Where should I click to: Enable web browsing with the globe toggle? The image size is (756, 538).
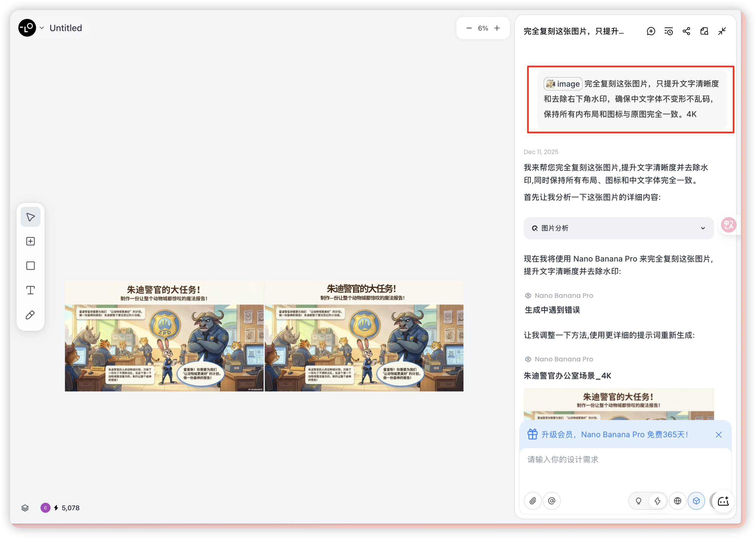pyautogui.click(x=678, y=501)
